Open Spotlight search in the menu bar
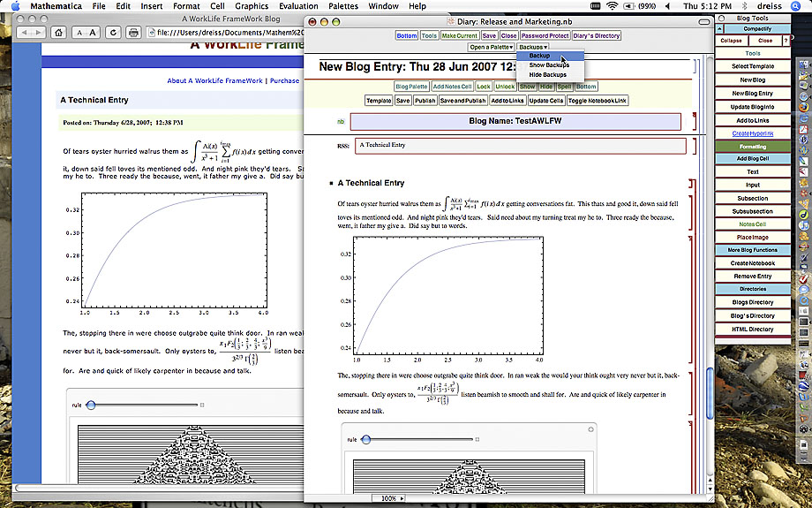Image resolution: width=812 pixels, height=508 pixels. [x=797, y=6]
